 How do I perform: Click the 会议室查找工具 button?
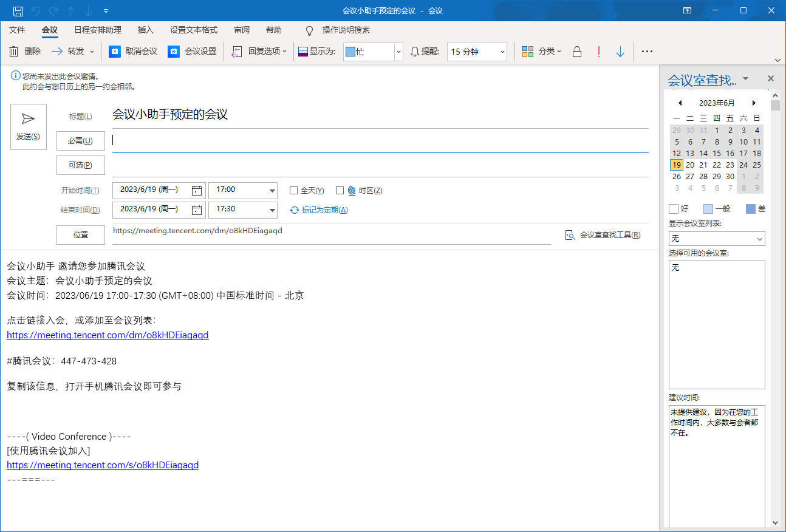[x=603, y=235]
